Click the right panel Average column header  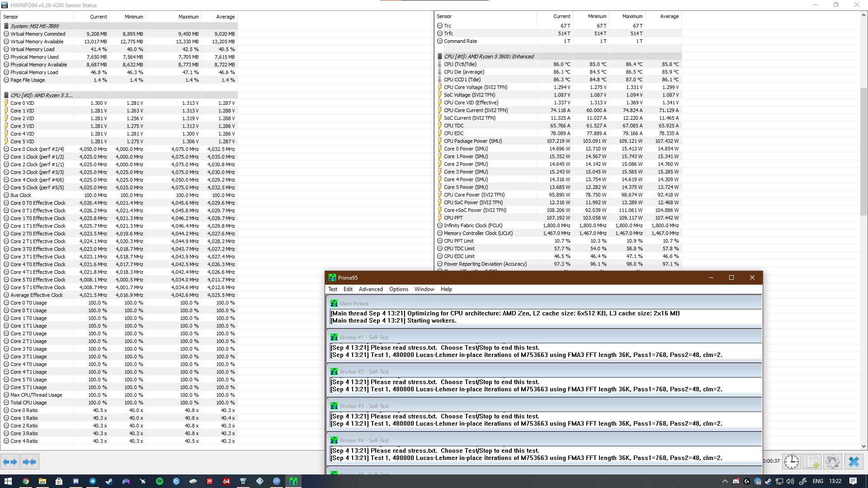click(663, 16)
